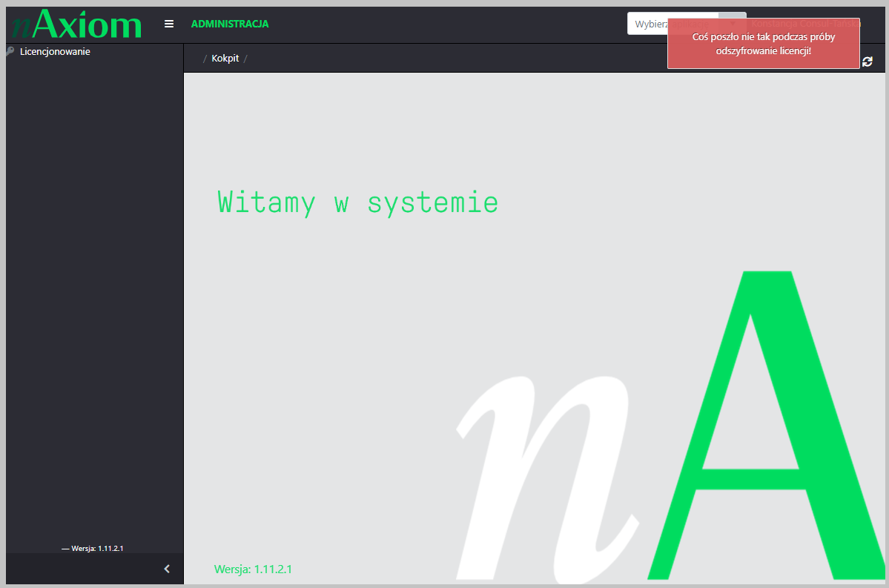The height and width of the screenshot is (588, 889).
Task: Go to Kokpit via the breadcrumb
Action: tap(225, 59)
